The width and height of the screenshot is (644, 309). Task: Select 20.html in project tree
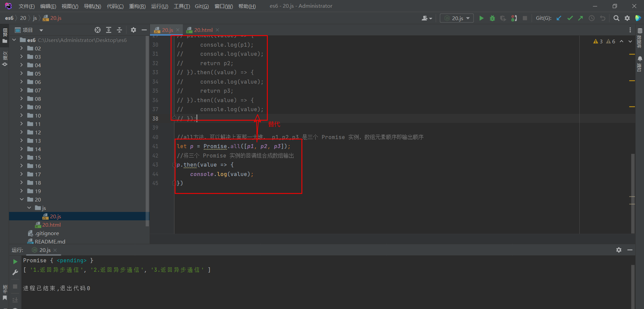(51, 225)
